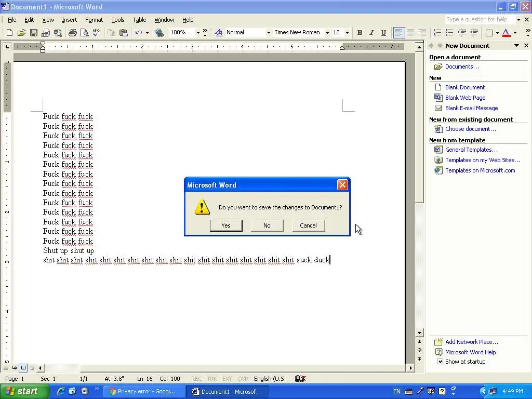Click the Document1 Word taskbar button
Viewport: 532px width, 399px height.
coord(229,392)
